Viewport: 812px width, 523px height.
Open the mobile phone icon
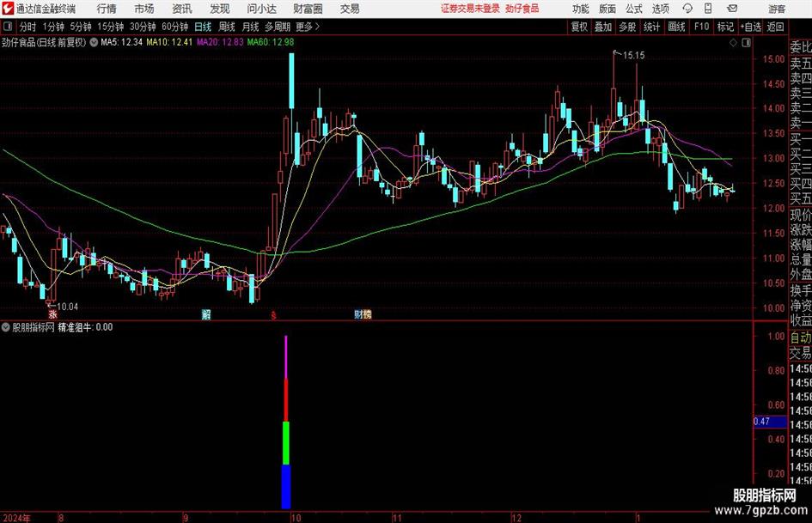[x=708, y=9]
